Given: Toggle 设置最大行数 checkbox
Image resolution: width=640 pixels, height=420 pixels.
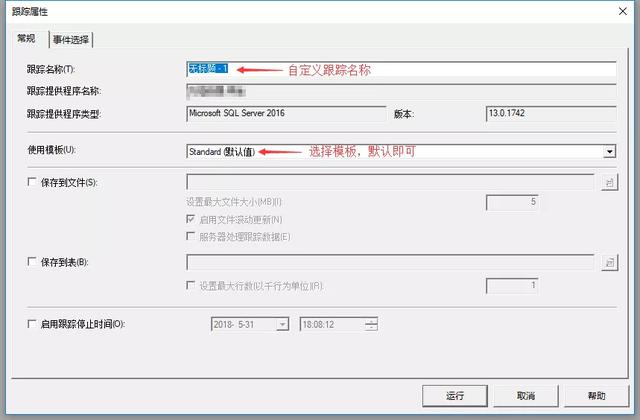Looking at the screenshot, I should [x=190, y=285].
